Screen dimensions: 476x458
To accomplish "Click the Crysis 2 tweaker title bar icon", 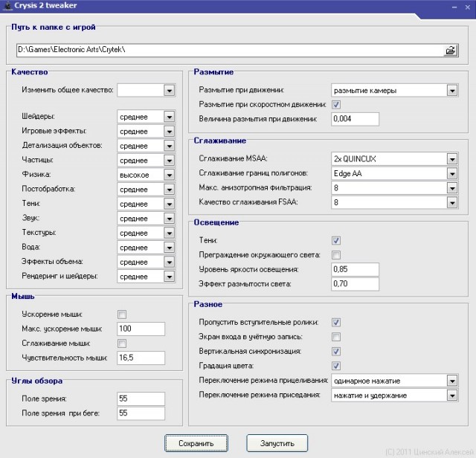I will (8, 6).
